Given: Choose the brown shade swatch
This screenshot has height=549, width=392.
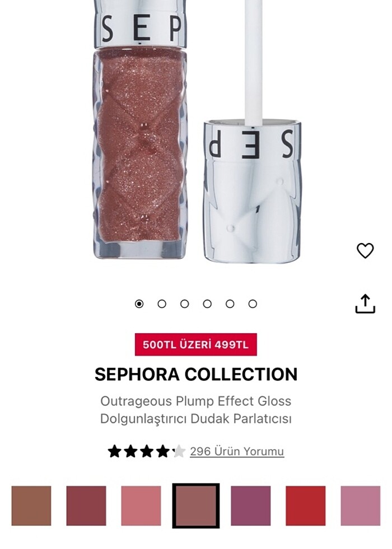Looking at the screenshot, I should tap(31, 505).
